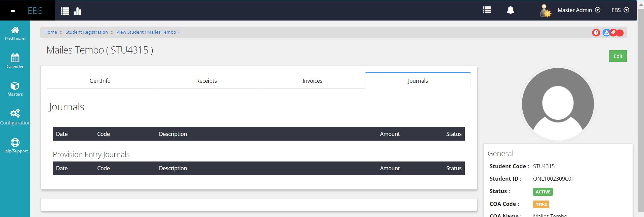Viewport: 644px width, 217px height.
Task: Open Help/Support in the sidebar
Action: 15,146
